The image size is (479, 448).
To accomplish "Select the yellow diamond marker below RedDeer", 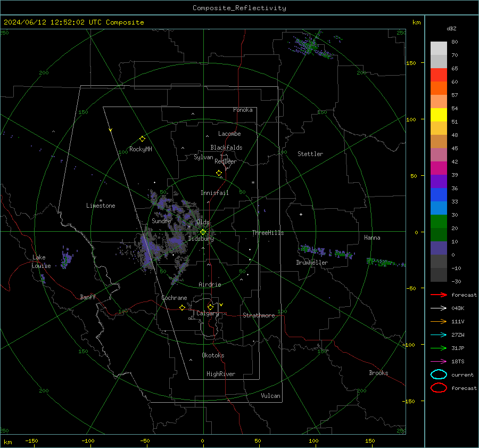I will click(x=219, y=173).
